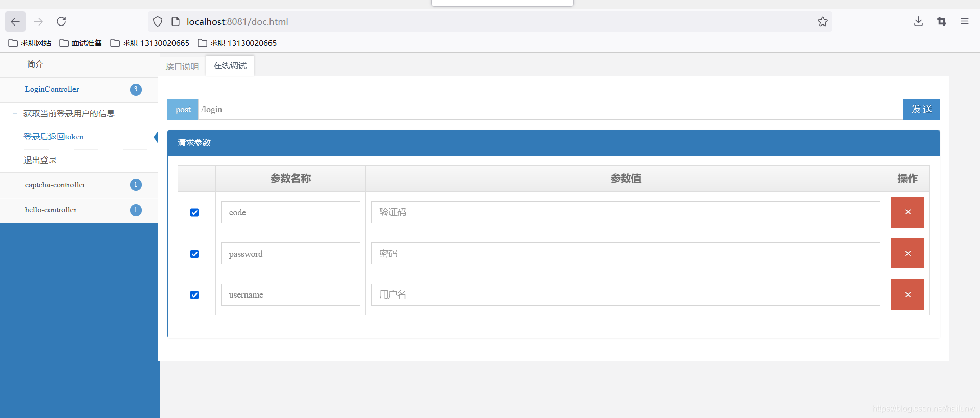Expand the captcha-controller group

[x=79, y=185]
